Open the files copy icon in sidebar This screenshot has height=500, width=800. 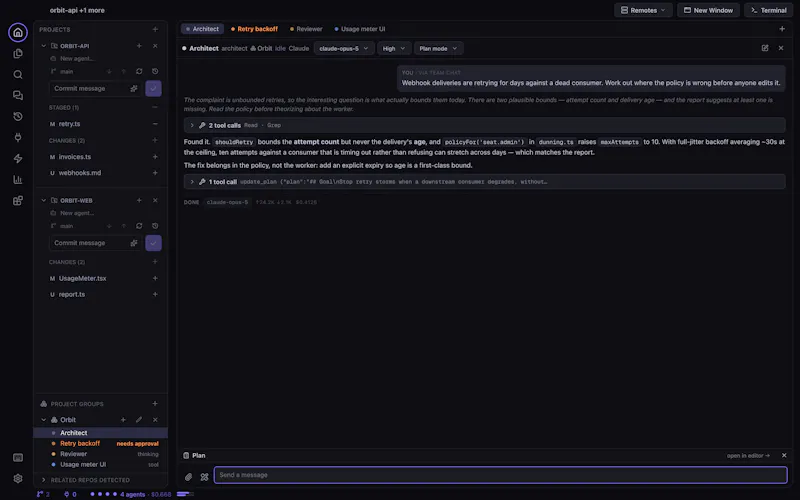[x=18, y=54]
